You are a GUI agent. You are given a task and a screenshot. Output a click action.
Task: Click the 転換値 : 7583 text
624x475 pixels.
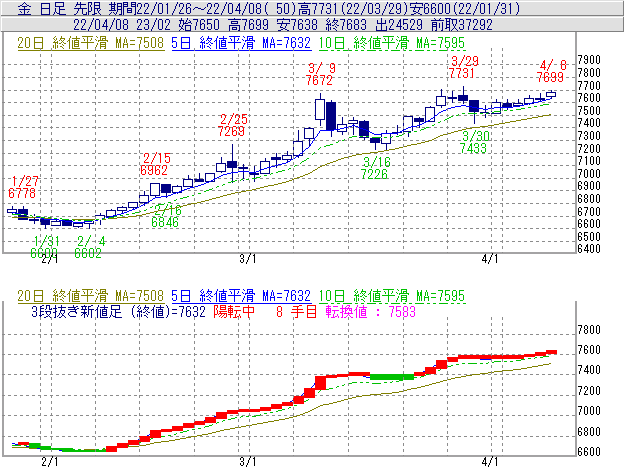[370, 311]
